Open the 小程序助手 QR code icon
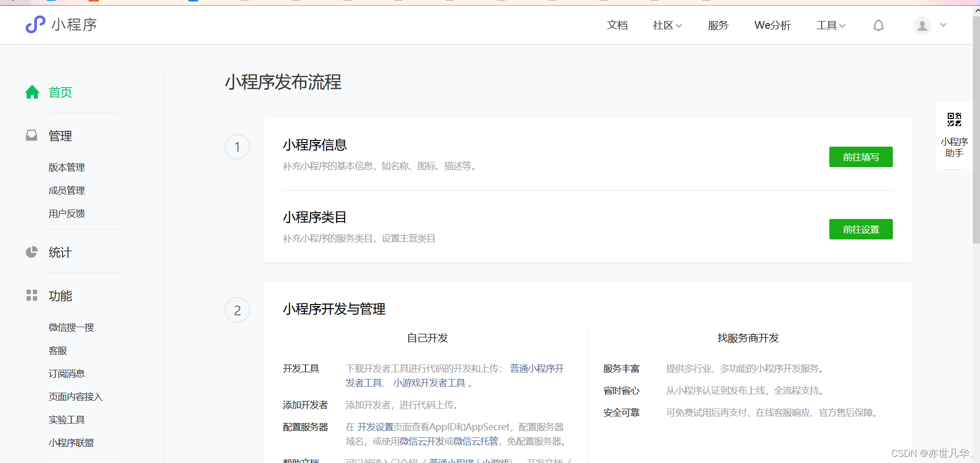This screenshot has width=980, height=463. point(954,119)
